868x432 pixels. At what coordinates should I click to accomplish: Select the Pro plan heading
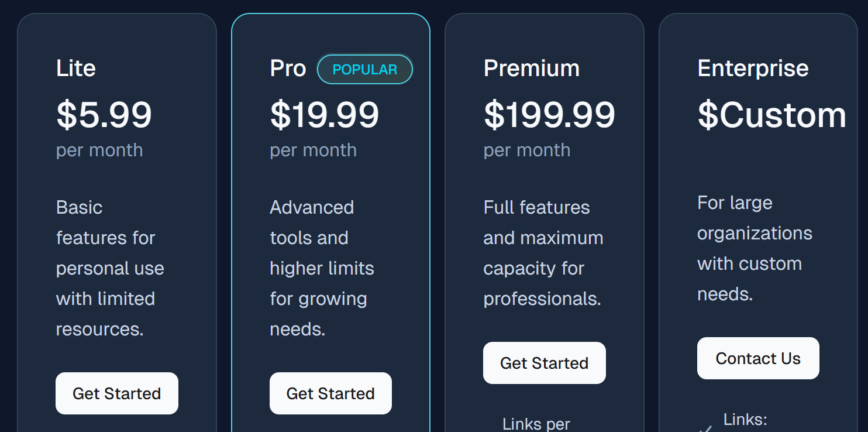pyautogui.click(x=288, y=68)
